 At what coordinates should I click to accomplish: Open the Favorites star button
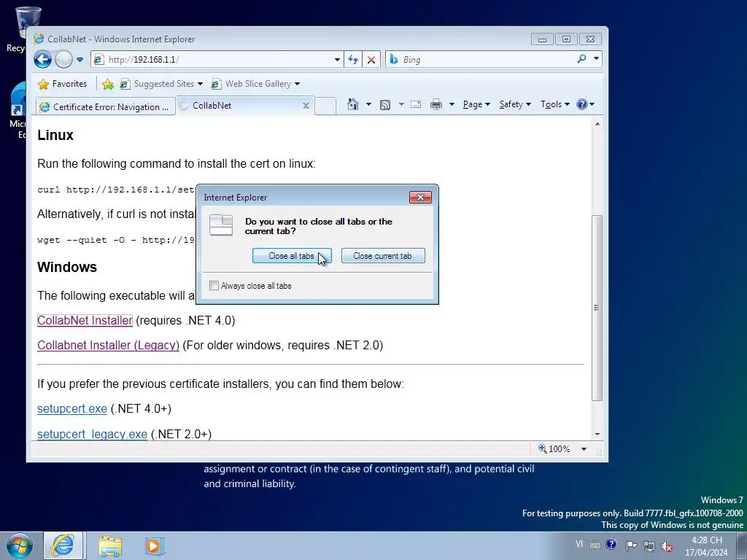[63, 84]
